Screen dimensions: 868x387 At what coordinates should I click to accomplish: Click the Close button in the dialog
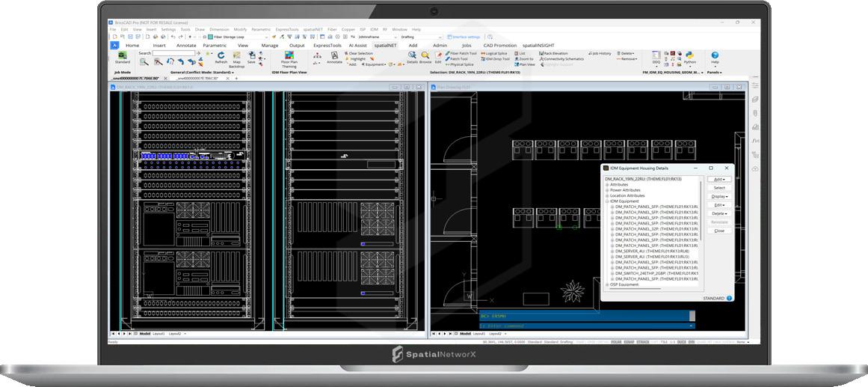coord(720,231)
